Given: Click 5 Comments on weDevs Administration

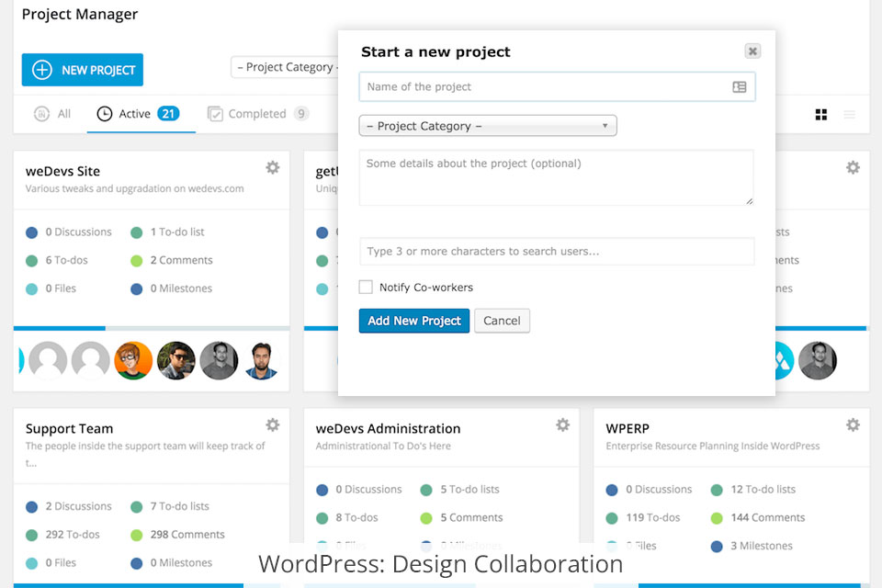Looking at the screenshot, I should (x=471, y=517).
